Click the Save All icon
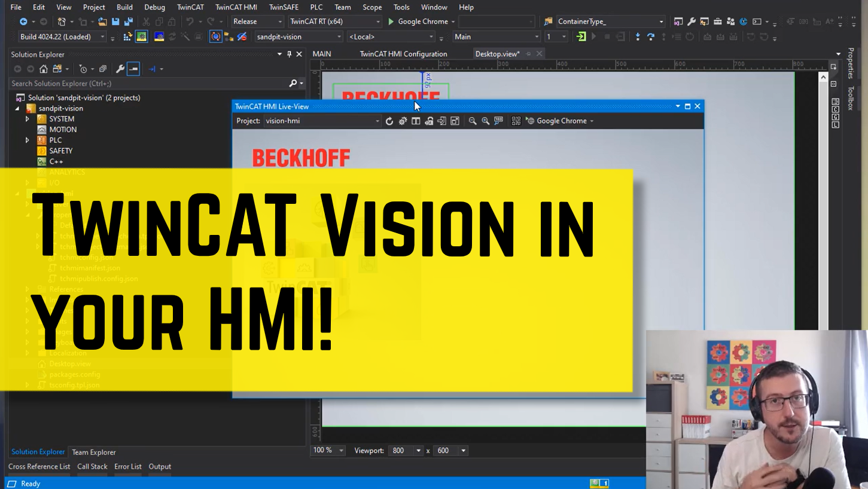Viewport: 868px width, 489px height. pos(128,22)
